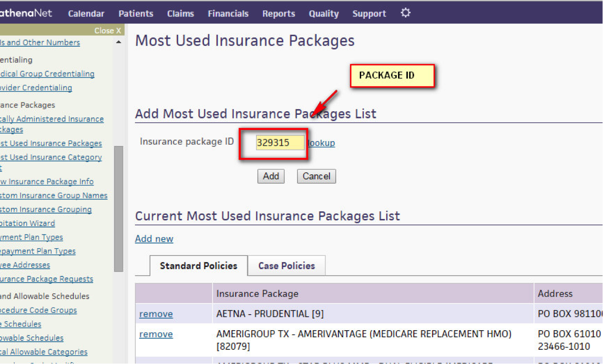Image resolution: width=603 pixels, height=364 pixels.
Task: Click the Add new link
Action: (x=154, y=239)
